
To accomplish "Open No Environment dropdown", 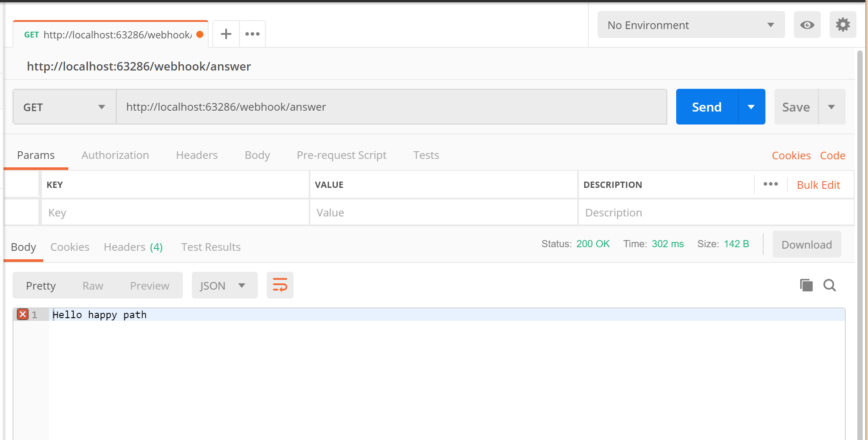I will click(691, 25).
